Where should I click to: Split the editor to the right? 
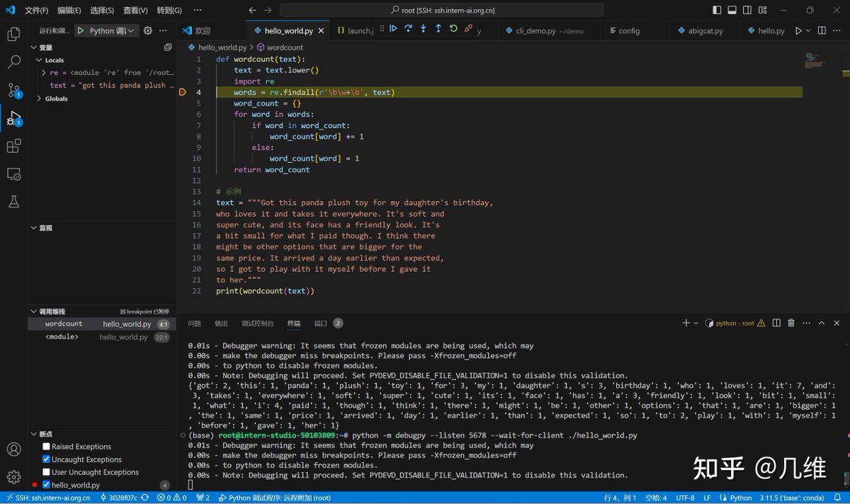[822, 30]
